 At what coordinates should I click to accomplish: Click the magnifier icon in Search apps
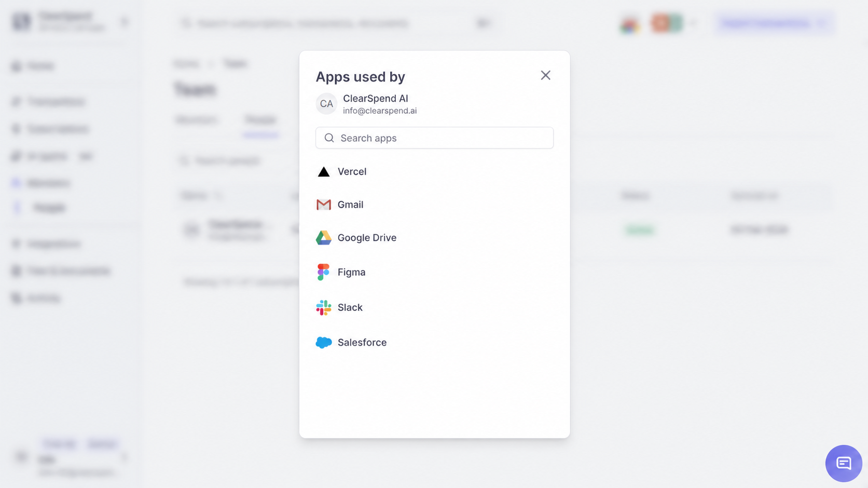(329, 138)
